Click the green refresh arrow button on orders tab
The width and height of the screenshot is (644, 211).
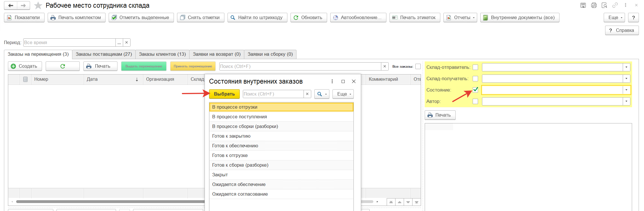coord(63,66)
